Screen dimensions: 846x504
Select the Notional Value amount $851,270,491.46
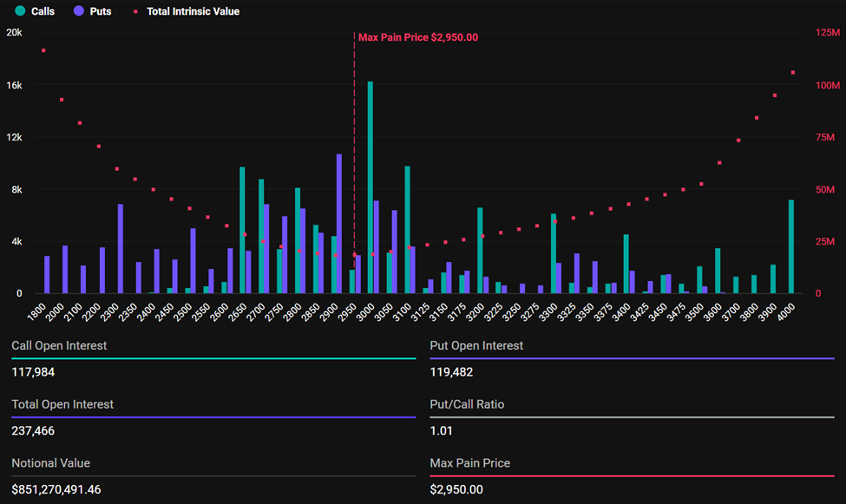pyautogui.click(x=56, y=489)
